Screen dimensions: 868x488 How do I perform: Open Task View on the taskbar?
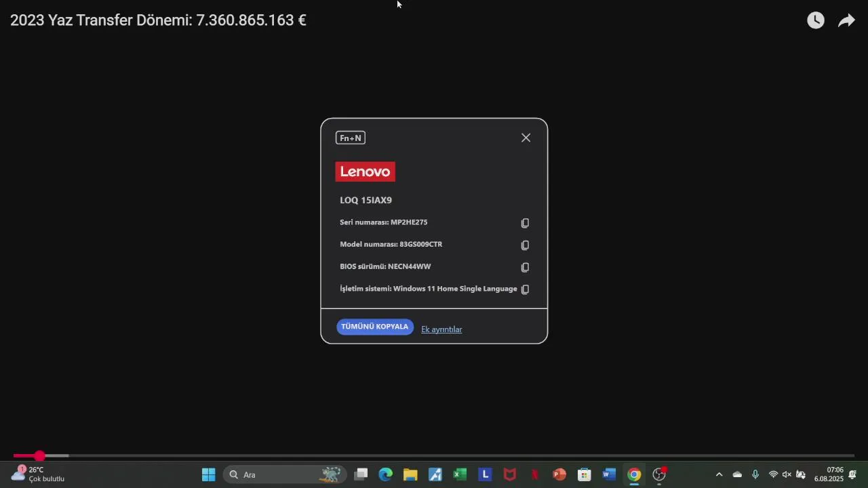click(x=361, y=474)
